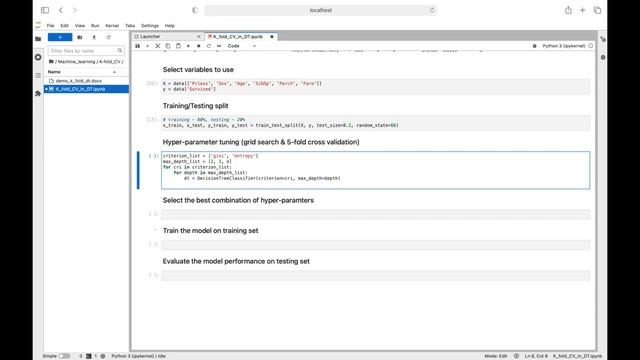This screenshot has width=640, height=360.
Task: Open Machine_learning folder in breadcrumb
Action: 76,62
